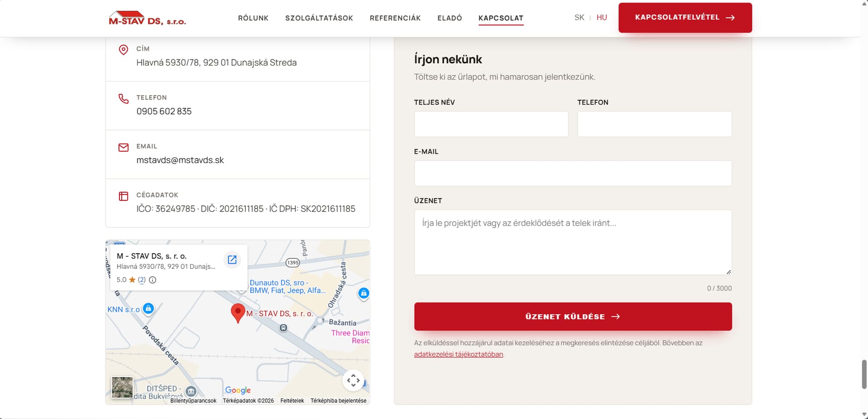
Task: Go to the Referenciák page
Action: [x=395, y=18]
